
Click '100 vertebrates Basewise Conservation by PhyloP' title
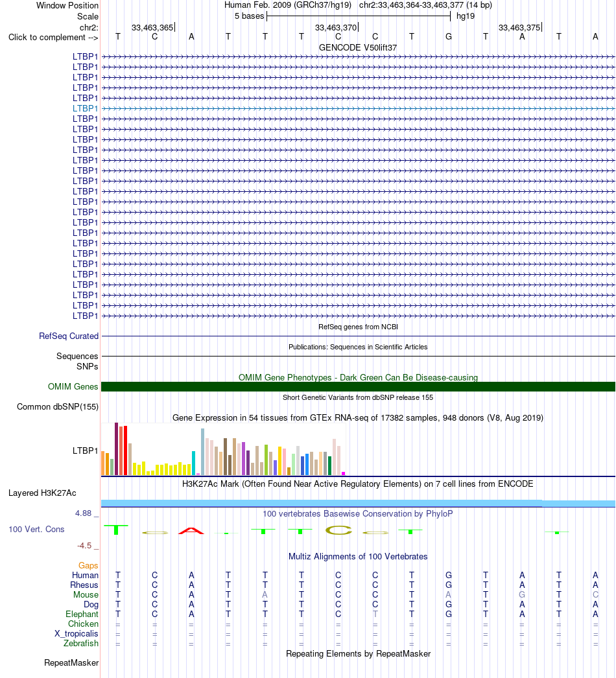click(358, 514)
